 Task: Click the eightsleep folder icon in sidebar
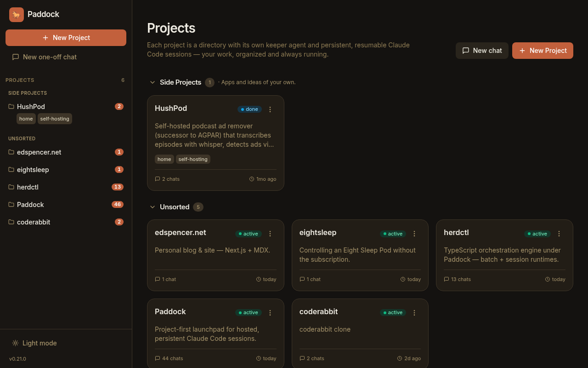pos(11,169)
